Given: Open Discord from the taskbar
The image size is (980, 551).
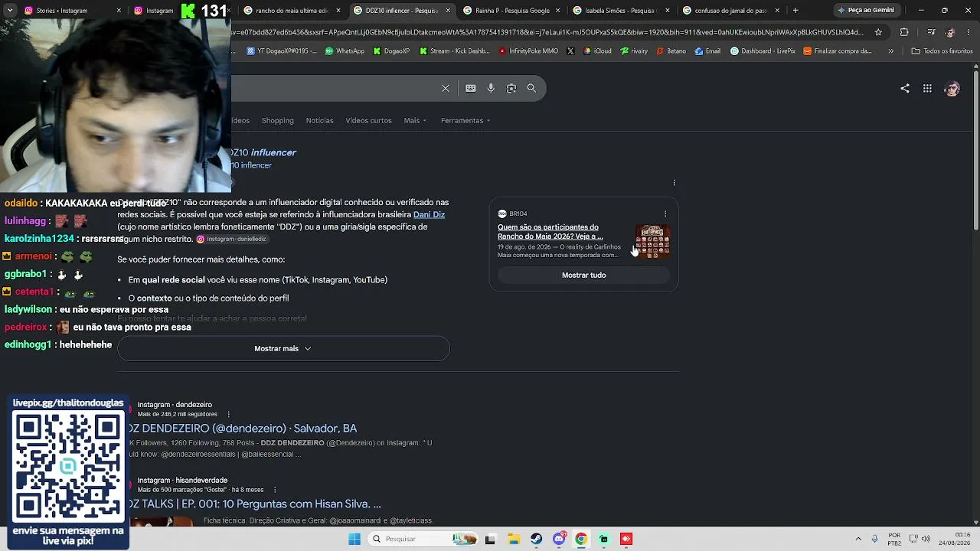Looking at the screenshot, I should pyautogui.click(x=559, y=539).
